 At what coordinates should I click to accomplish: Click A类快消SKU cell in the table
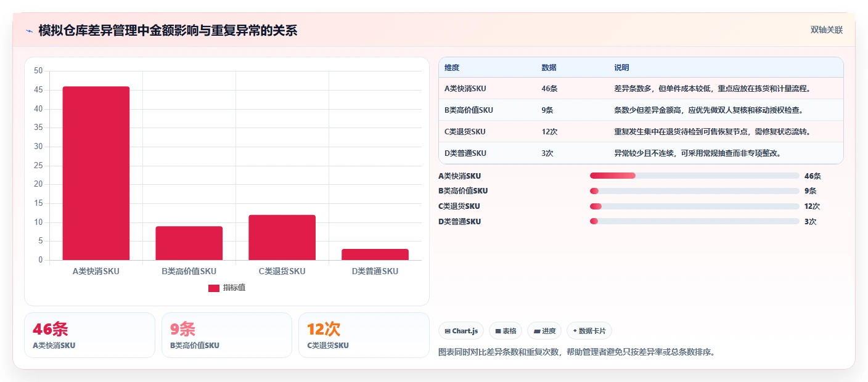click(x=465, y=89)
